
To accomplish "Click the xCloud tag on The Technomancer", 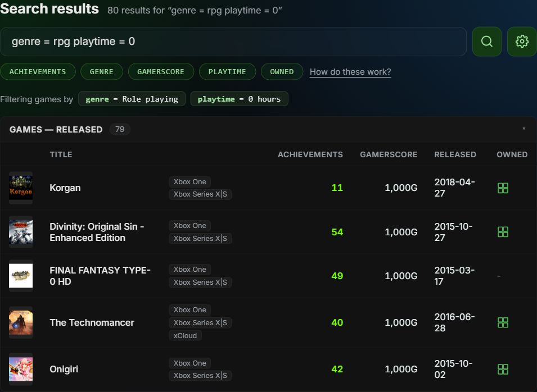I will [185, 336].
